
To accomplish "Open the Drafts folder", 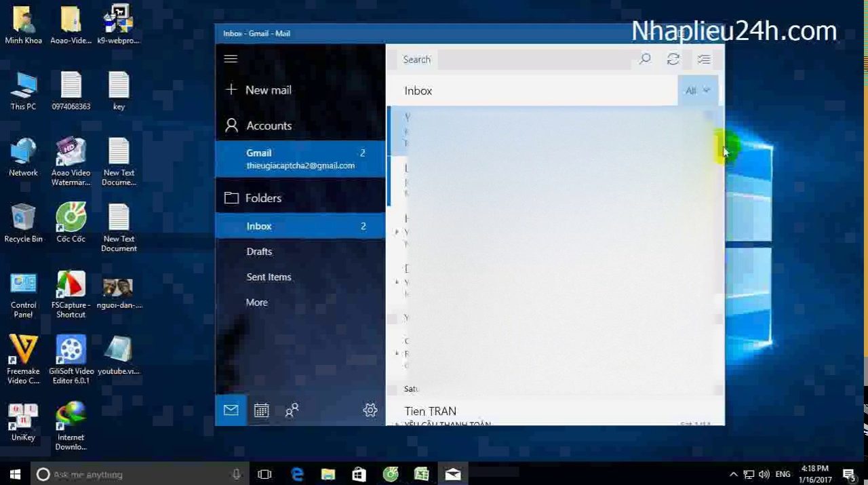I will 259,252.
